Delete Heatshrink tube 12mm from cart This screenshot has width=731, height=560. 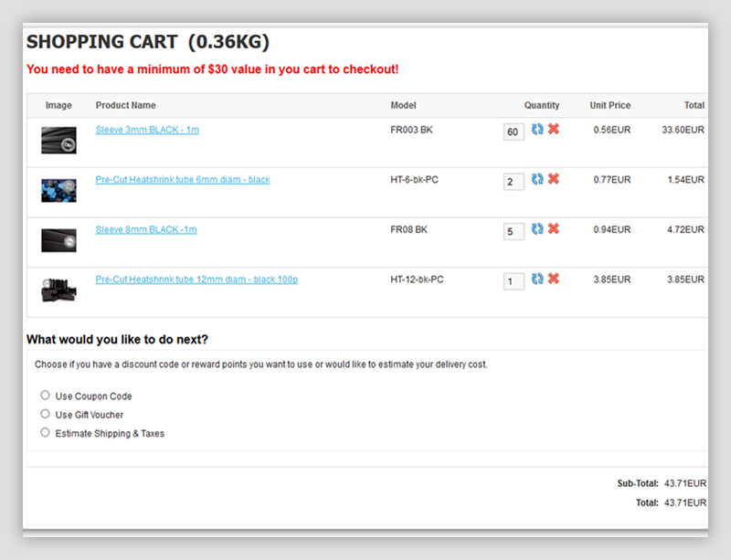pyautogui.click(x=553, y=280)
